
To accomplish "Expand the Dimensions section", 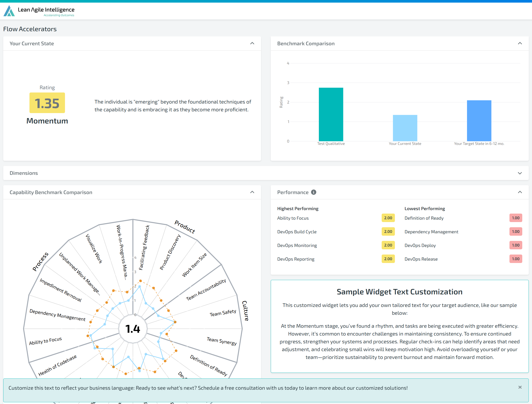I will click(520, 173).
